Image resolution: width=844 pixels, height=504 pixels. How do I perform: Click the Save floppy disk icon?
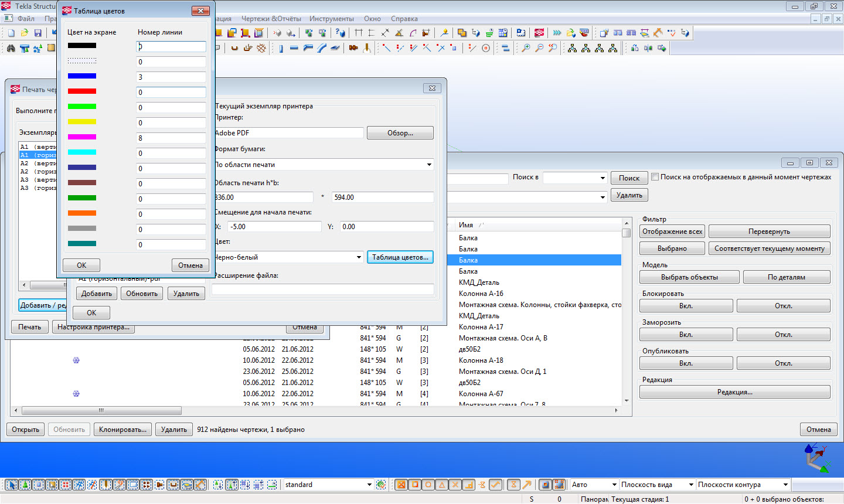click(38, 33)
